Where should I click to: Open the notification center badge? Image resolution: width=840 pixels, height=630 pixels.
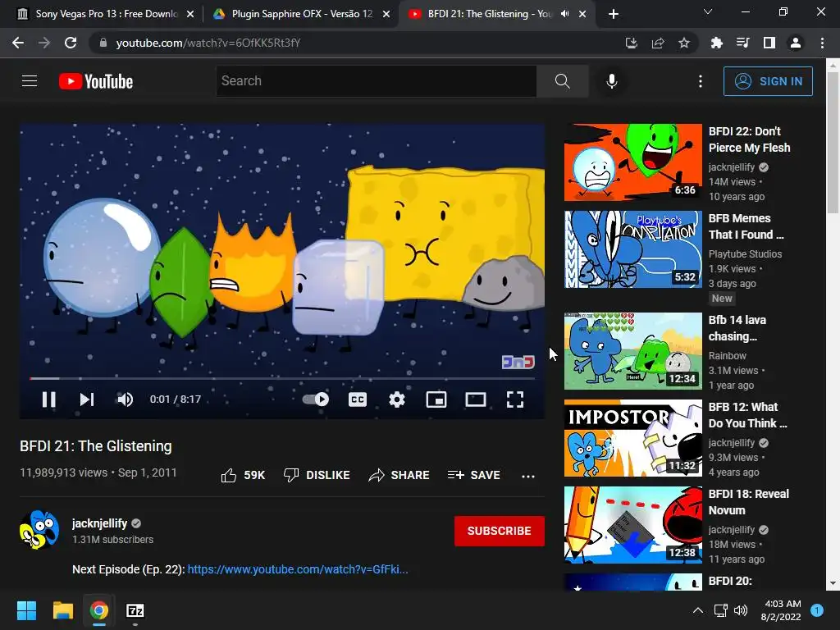(817, 610)
